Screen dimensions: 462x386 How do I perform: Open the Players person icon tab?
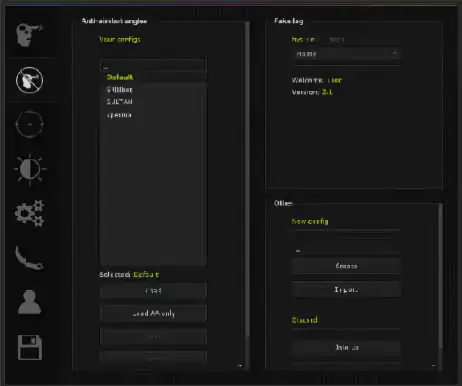pyautogui.click(x=29, y=302)
